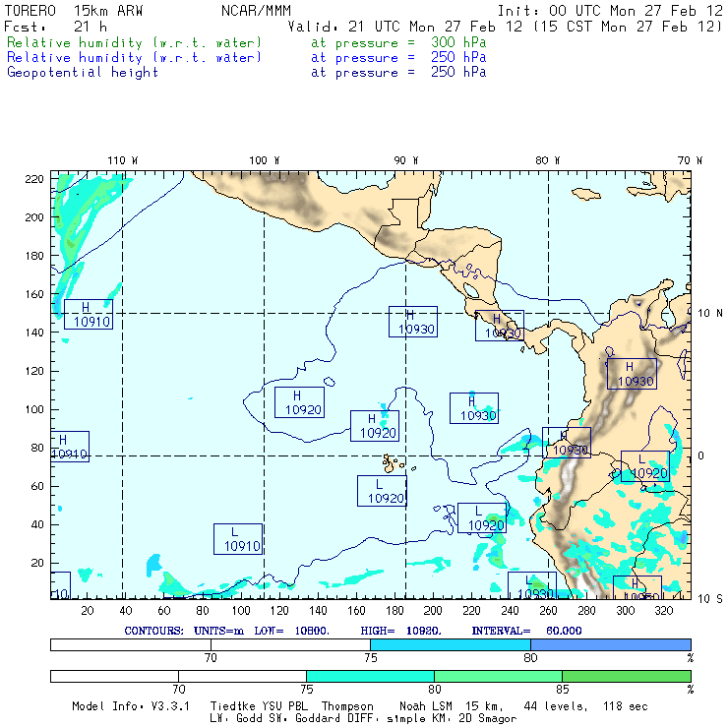
Task: Click the L 10920 label just south of Galapagos
Action: 382,491
